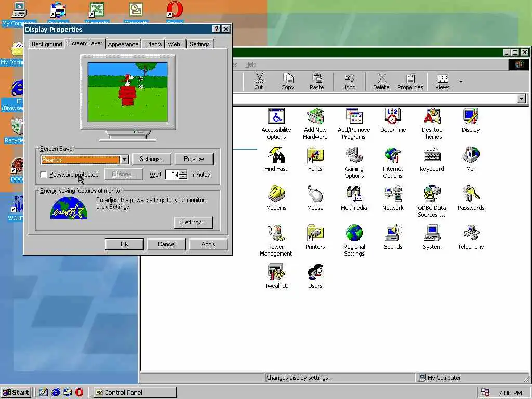Open the Start menu
This screenshot has width=532, height=399.
coord(16,393)
